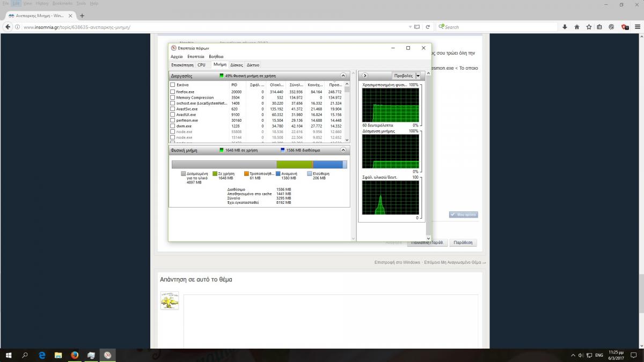Select Resource Monitor taskbar icon
The image size is (644, 362).
click(107, 355)
